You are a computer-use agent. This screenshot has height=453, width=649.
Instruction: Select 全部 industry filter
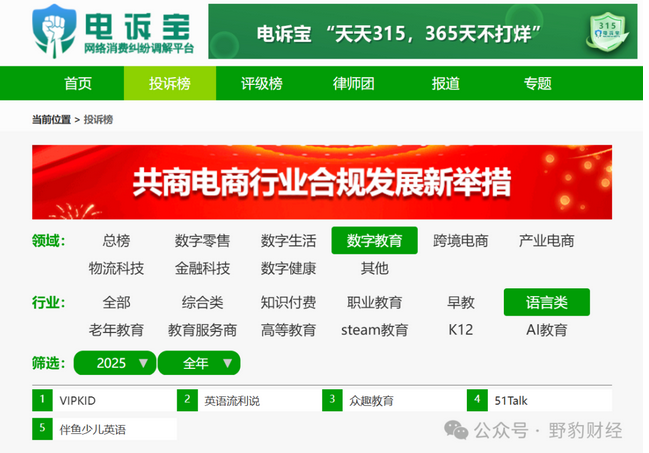point(116,302)
